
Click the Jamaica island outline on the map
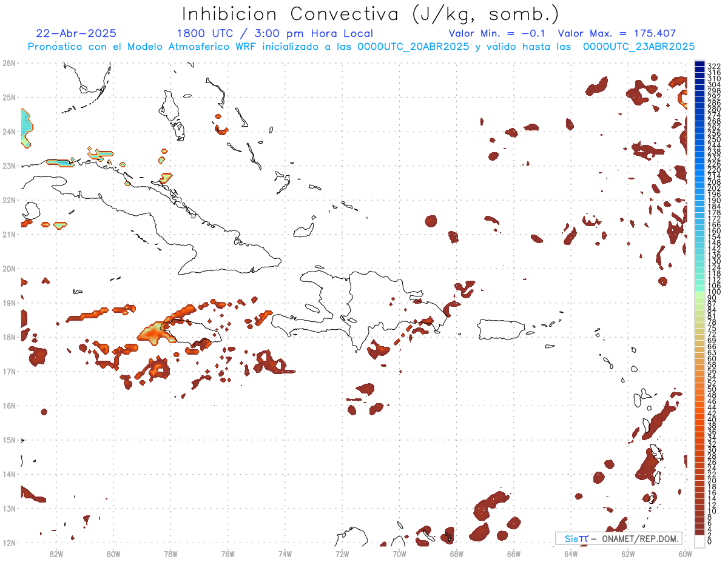190,332
